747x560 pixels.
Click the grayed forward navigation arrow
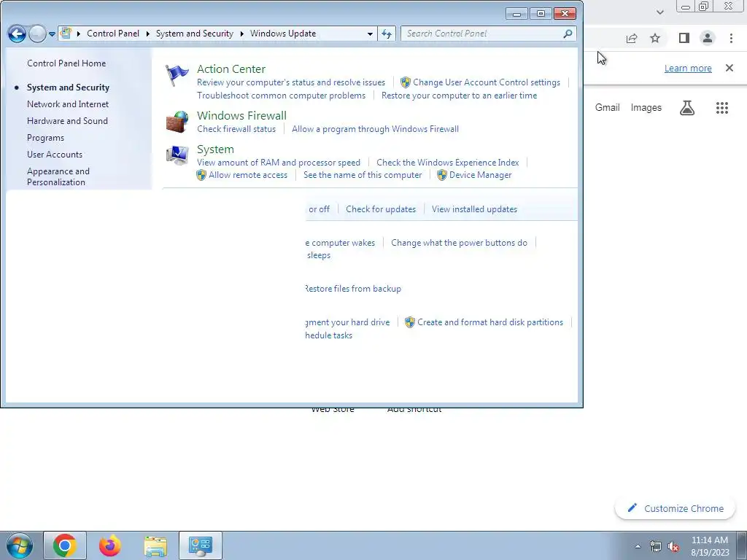[37, 34]
